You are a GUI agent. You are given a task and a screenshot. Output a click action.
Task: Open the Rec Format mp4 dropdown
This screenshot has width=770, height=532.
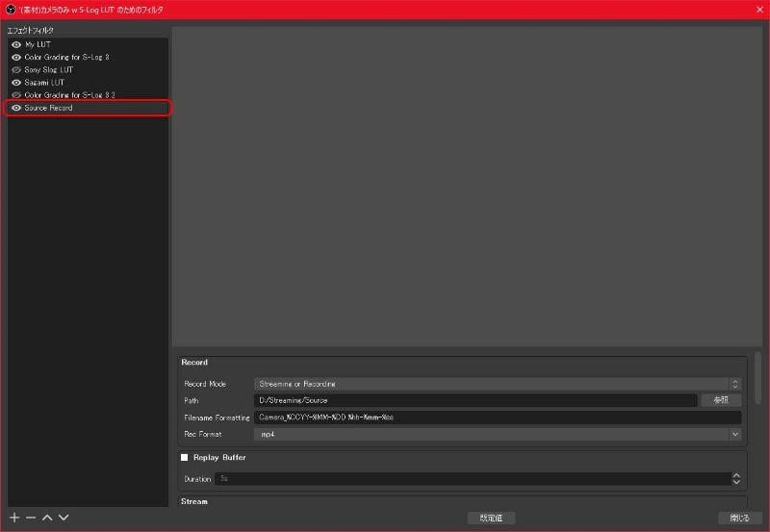click(x=497, y=434)
